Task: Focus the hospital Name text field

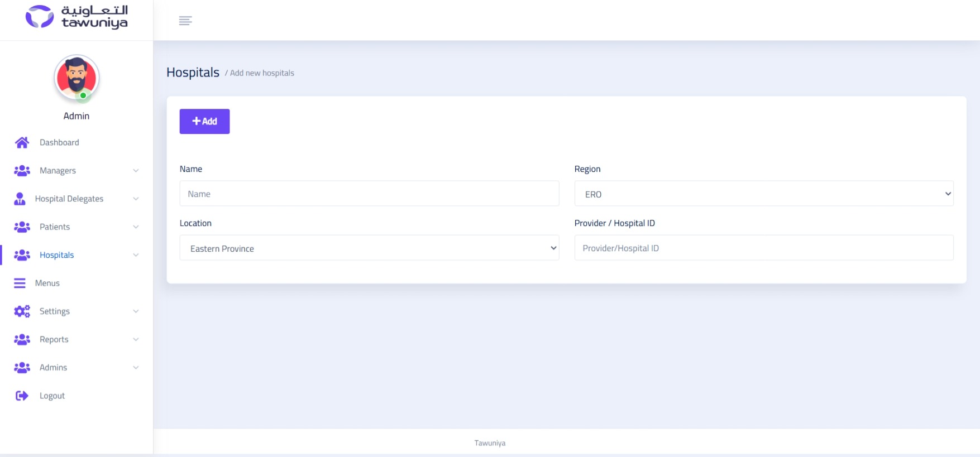Action: point(369,194)
